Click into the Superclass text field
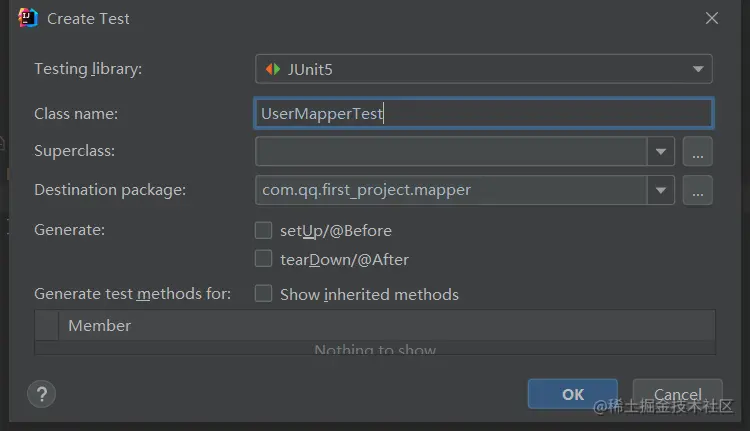750x431 pixels. [451, 152]
